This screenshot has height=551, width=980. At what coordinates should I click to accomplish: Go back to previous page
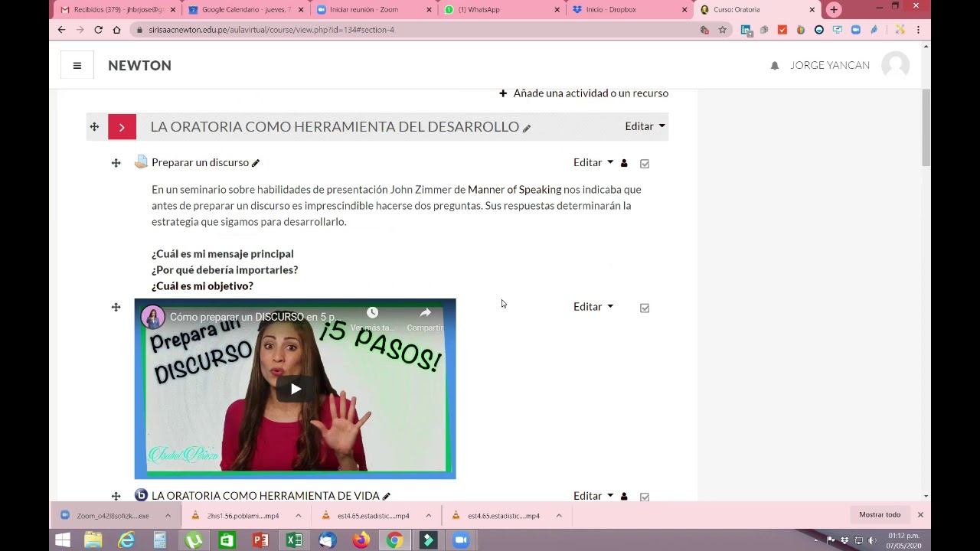pos(61,30)
